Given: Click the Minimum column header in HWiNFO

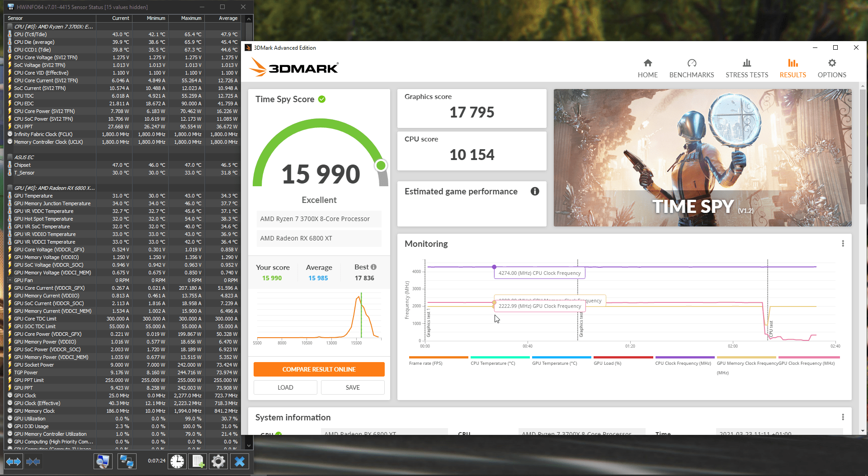Looking at the screenshot, I should coord(150,18).
